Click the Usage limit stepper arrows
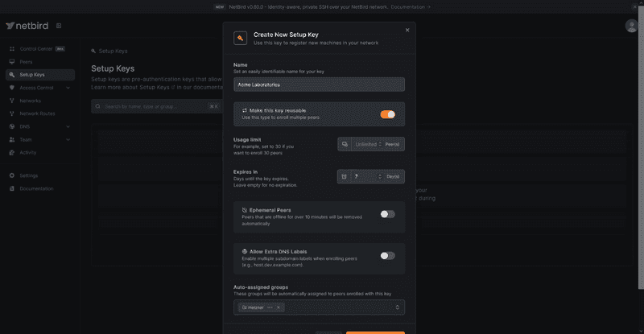Screen dimensions: 644x334 click(x=380, y=144)
